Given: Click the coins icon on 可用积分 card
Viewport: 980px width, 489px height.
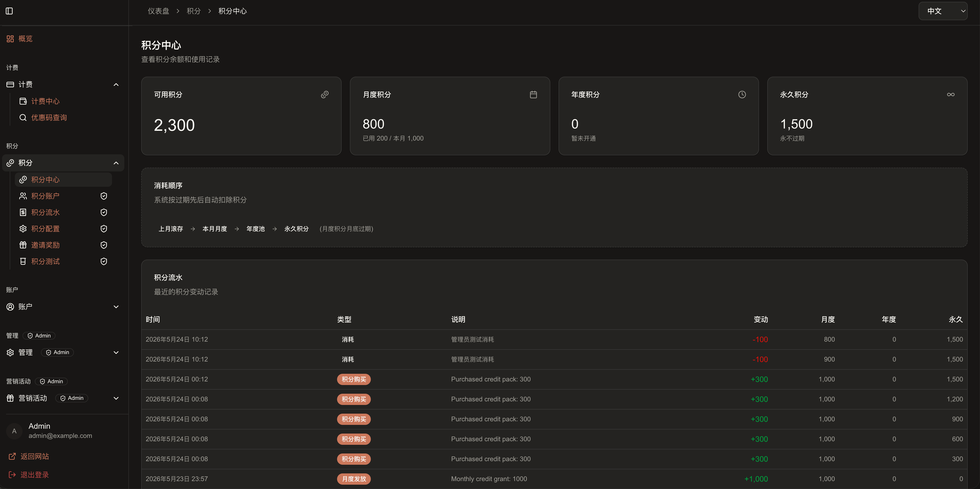Looking at the screenshot, I should click(x=325, y=95).
